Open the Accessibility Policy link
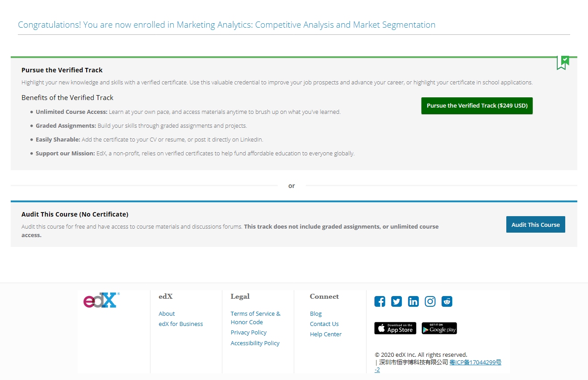The image size is (588, 380). pyautogui.click(x=255, y=343)
